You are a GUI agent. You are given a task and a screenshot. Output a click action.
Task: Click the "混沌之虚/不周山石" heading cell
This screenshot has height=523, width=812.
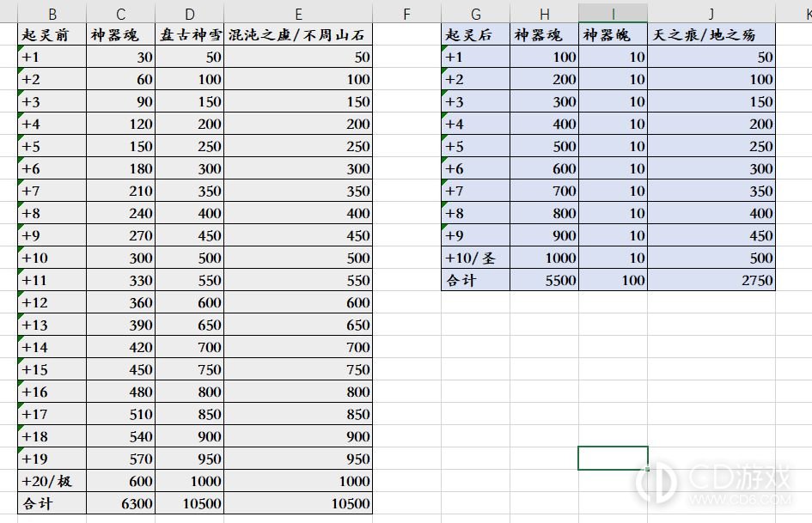(x=298, y=34)
